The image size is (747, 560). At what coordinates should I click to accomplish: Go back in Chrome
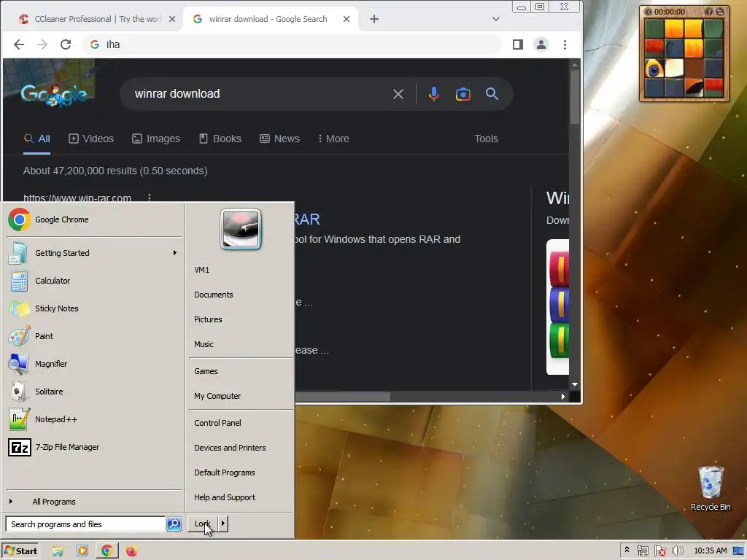[x=18, y=44]
